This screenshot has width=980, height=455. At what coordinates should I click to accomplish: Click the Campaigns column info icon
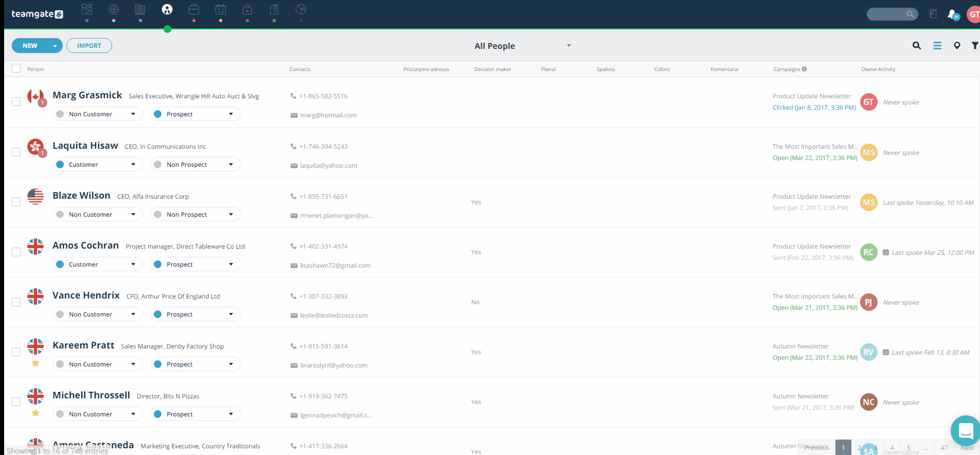tap(804, 69)
